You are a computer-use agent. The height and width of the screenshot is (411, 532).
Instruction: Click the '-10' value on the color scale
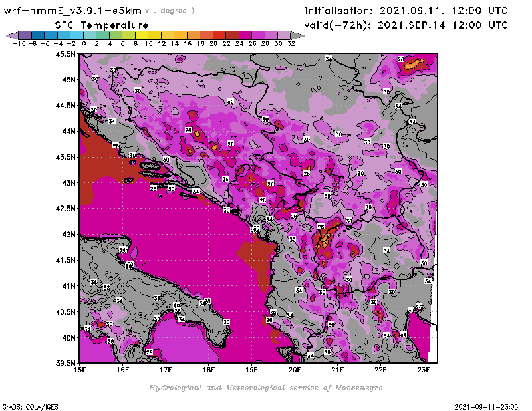(19, 43)
